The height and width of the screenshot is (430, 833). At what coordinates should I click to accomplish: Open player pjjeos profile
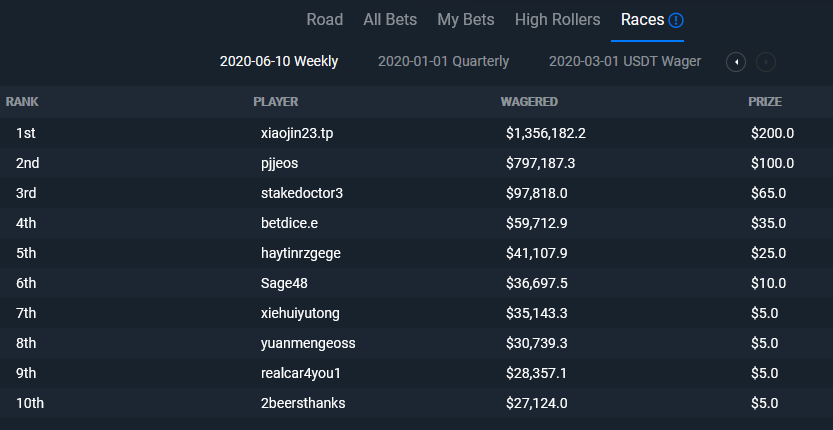click(x=279, y=163)
